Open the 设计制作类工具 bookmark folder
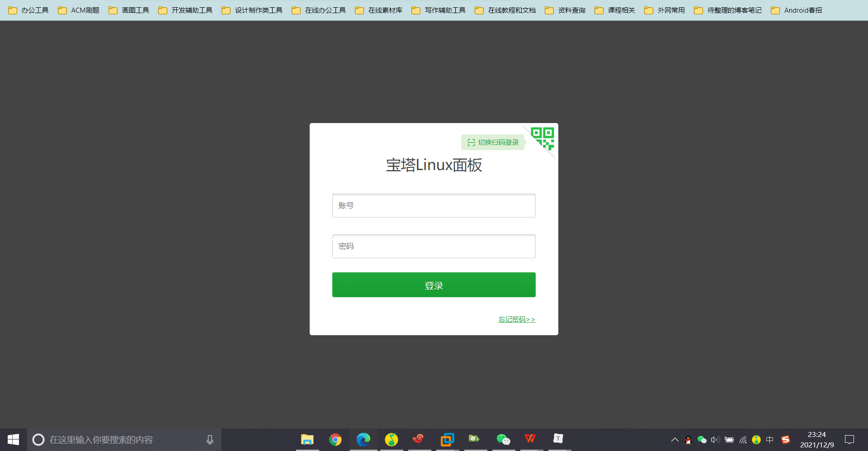Screen dimensions: 868x451 click(x=252, y=10)
